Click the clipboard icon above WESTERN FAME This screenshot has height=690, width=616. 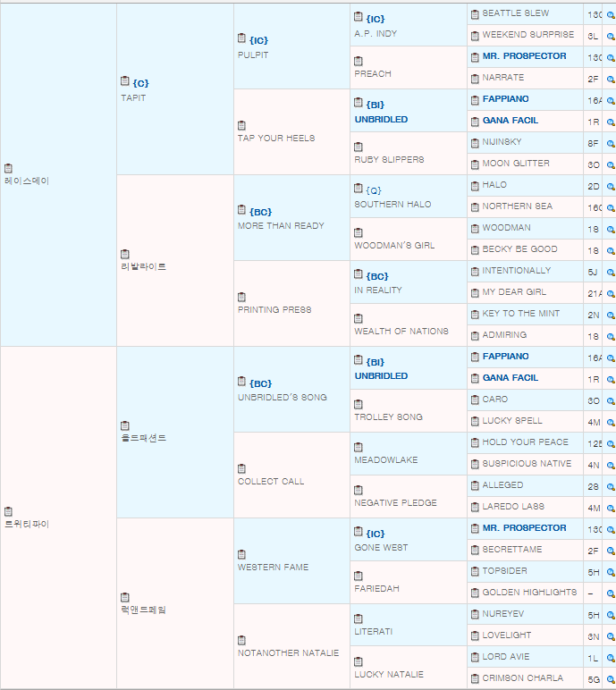[x=241, y=554]
